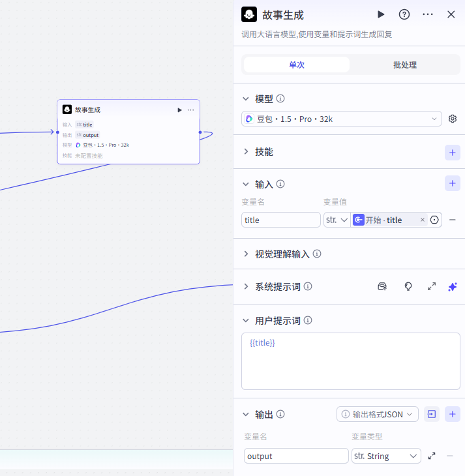Image resolution: width=465 pixels, height=476 pixels.
Task: Expand the 视觉理解输入 section
Action: point(246,254)
